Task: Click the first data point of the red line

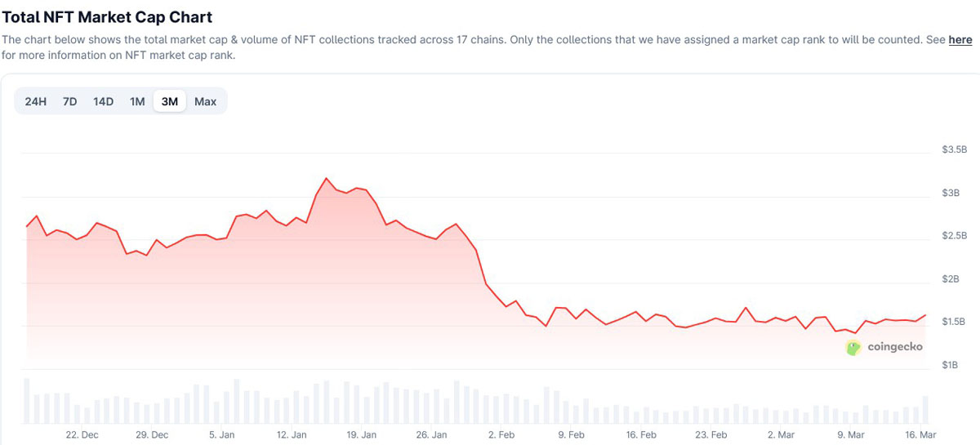Action: [27, 226]
